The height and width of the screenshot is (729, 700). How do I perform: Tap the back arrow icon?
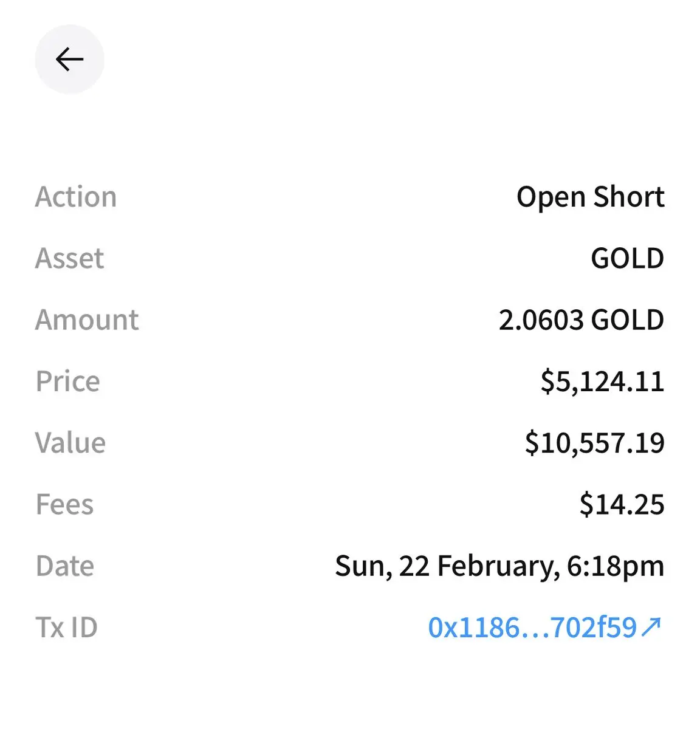tap(69, 60)
